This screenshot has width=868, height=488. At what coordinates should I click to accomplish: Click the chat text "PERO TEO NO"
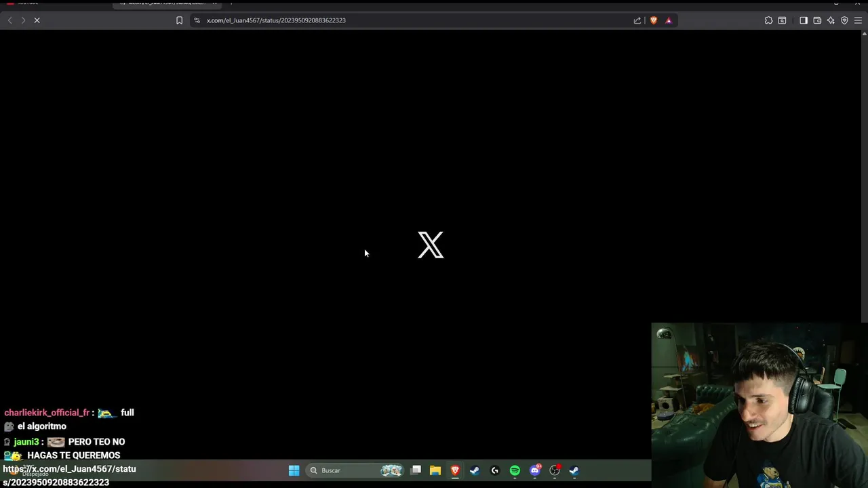(x=96, y=442)
